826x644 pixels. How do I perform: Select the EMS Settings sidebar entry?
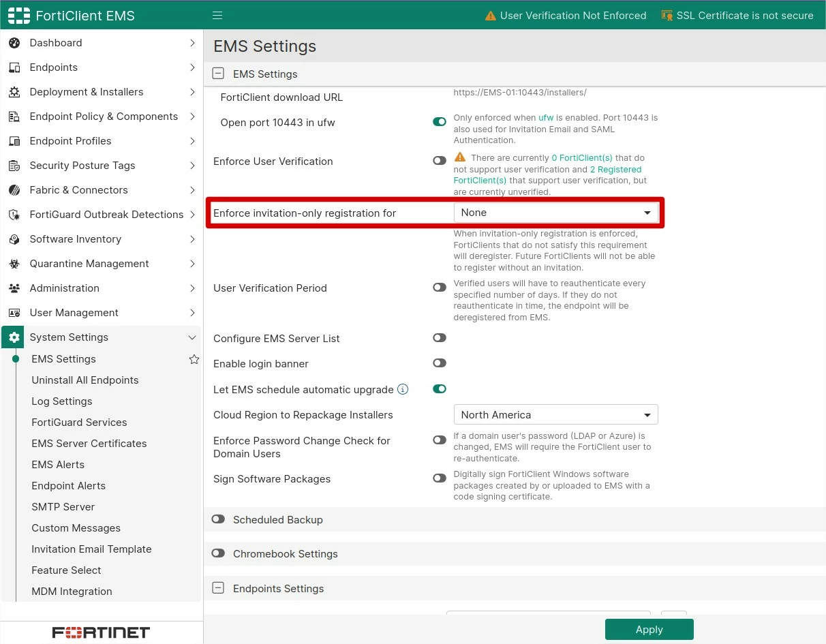[x=63, y=359]
